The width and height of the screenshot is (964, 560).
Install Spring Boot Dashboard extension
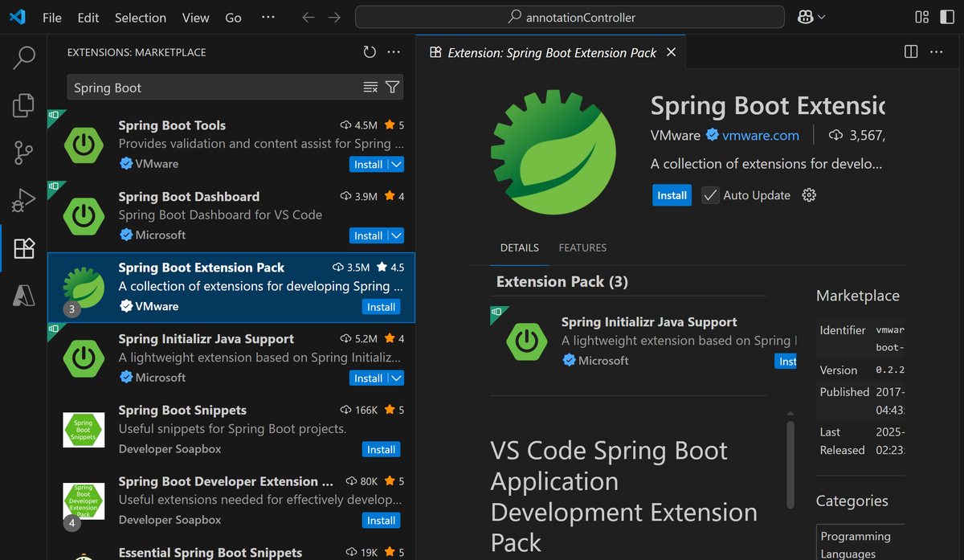point(369,235)
